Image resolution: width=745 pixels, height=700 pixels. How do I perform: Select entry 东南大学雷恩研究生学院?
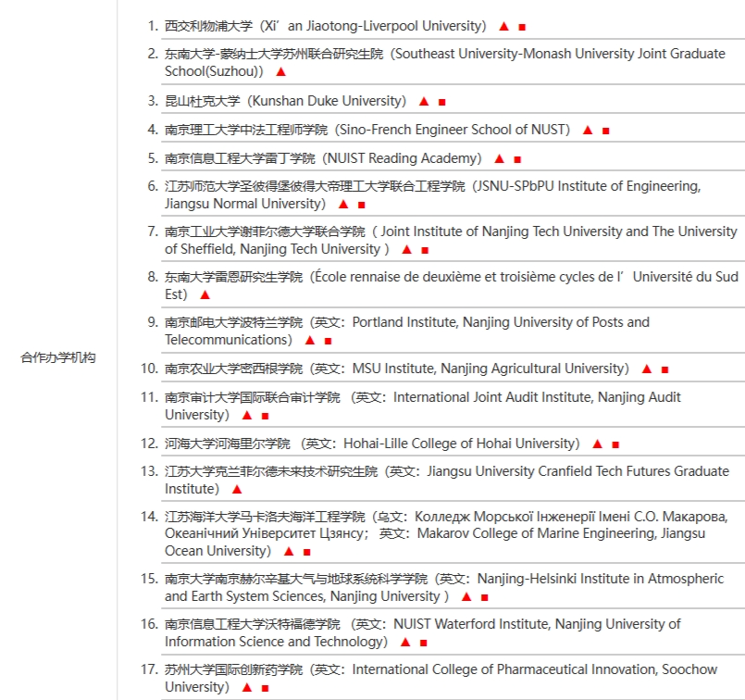point(452,285)
